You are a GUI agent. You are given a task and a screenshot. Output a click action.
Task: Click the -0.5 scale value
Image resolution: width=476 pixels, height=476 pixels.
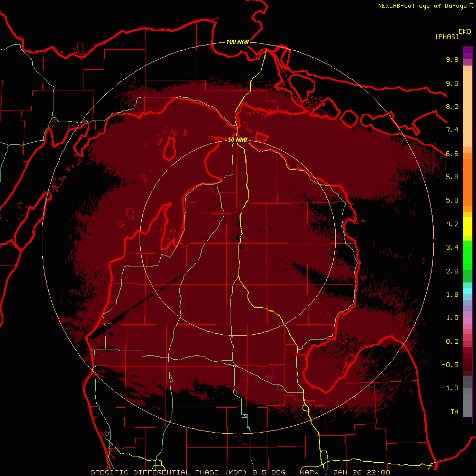(450, 365)
